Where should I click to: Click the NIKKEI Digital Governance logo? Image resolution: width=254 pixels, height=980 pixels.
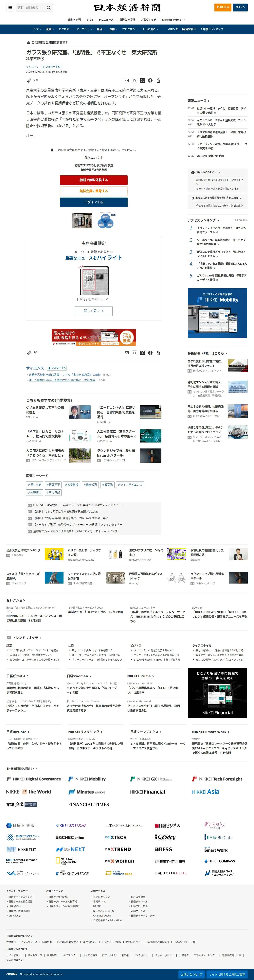[x=33, y=779]
